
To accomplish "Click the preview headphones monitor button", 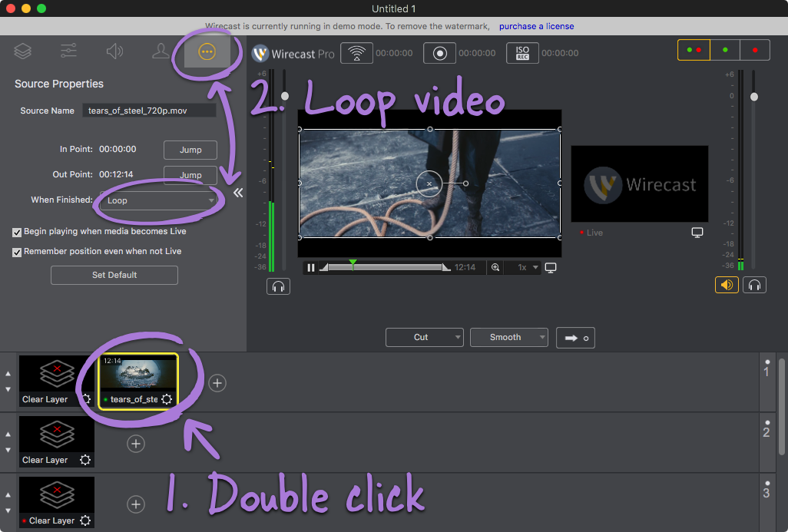I will 279,286.
